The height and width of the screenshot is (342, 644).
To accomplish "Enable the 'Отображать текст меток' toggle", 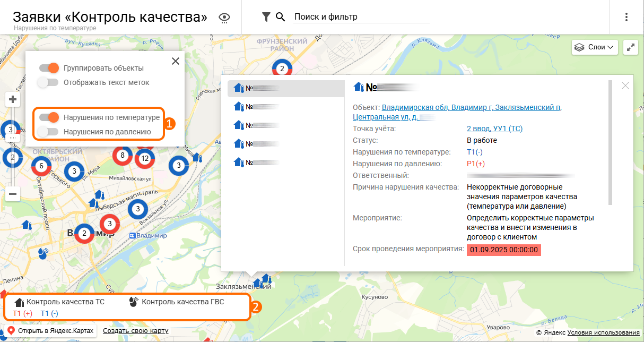I will click(x=49, y=82).
